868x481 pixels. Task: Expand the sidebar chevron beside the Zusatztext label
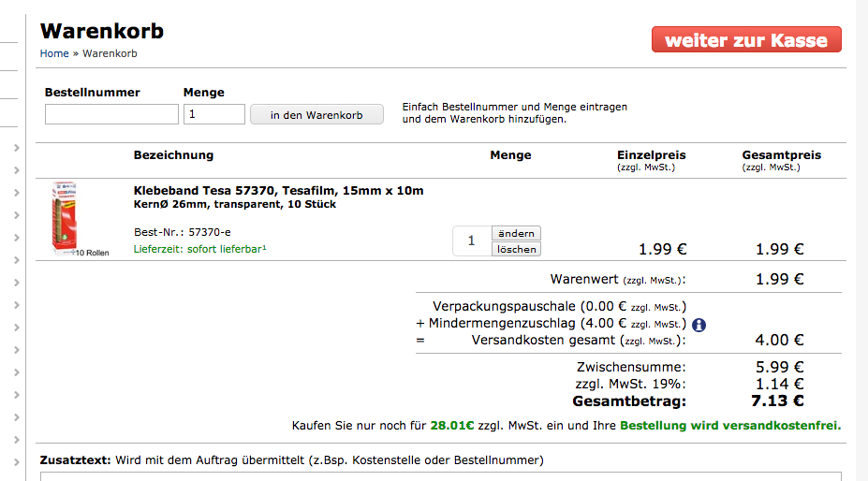[17, 462]
